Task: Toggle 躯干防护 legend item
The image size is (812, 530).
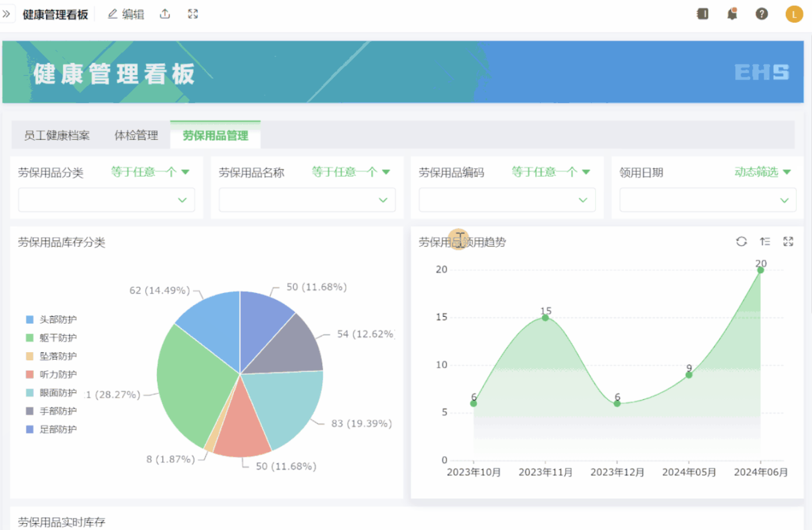Action: (51, 338)
